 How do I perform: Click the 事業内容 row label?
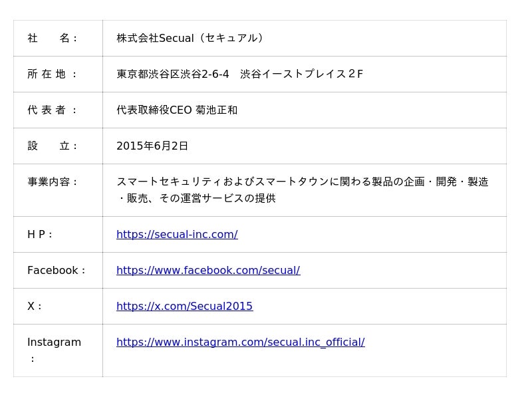(x=53, y=182)
